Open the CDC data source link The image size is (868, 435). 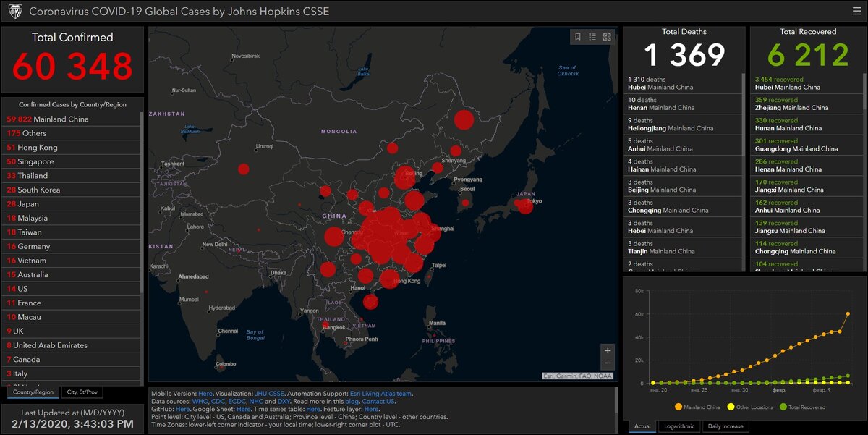click(216, 401)
